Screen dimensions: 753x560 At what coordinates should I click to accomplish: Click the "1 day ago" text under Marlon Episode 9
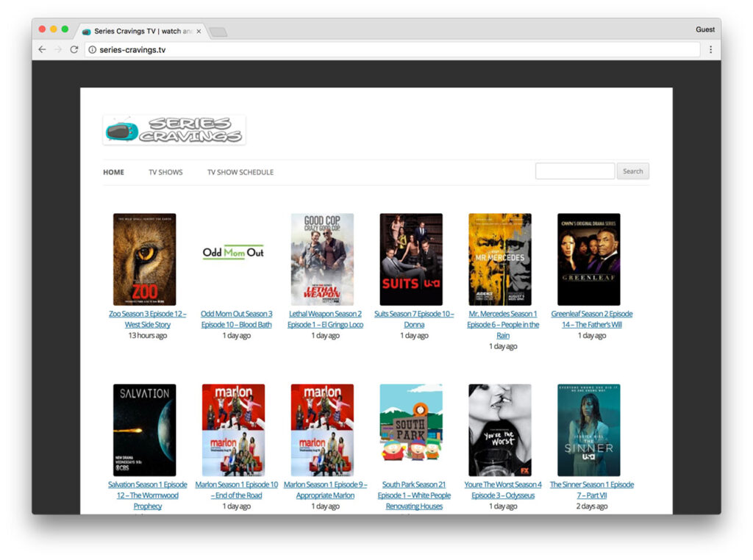coord(325,506)
